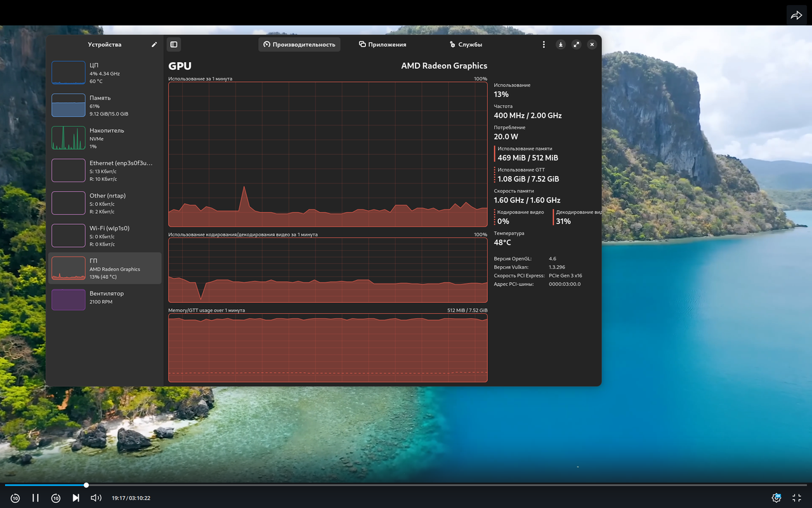Mute the video player volume
812x508 pixels.
(x=96, y=498)
